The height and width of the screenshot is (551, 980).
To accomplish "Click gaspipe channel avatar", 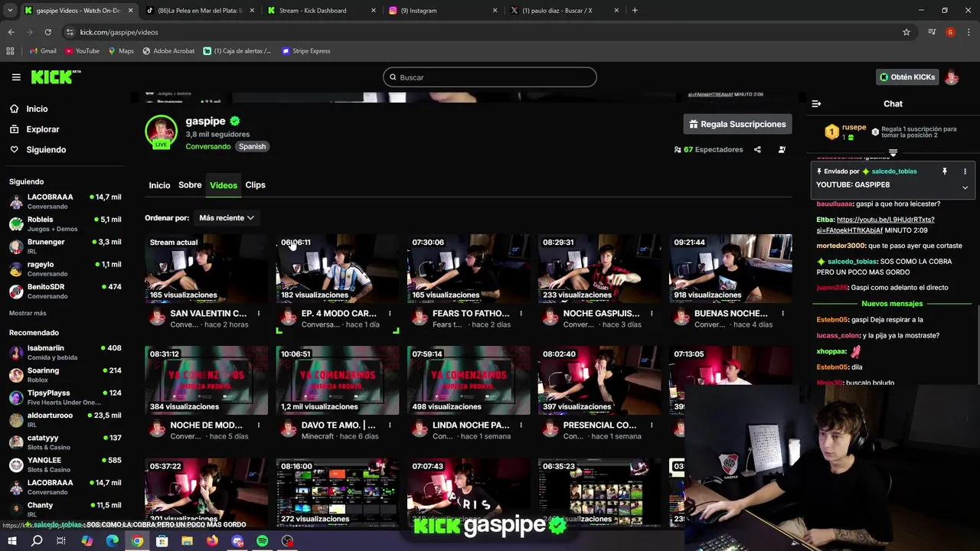I will 161,132.
